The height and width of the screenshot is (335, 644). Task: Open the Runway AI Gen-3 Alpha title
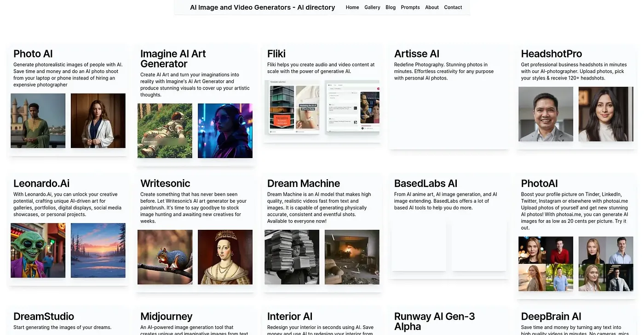(434, 321)
